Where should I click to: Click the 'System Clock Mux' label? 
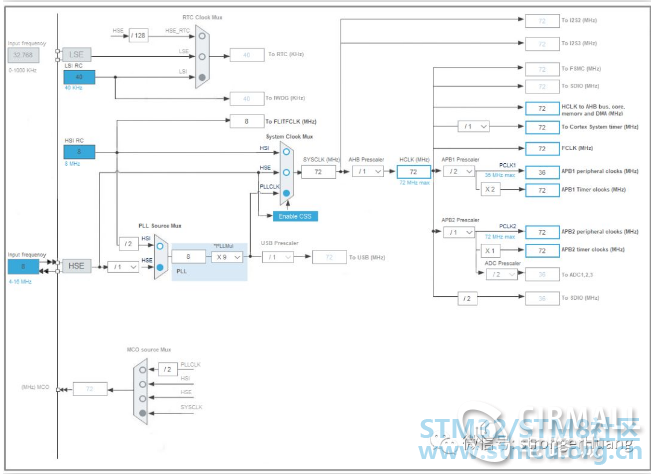pyautogui.click(x=289, y=137)
